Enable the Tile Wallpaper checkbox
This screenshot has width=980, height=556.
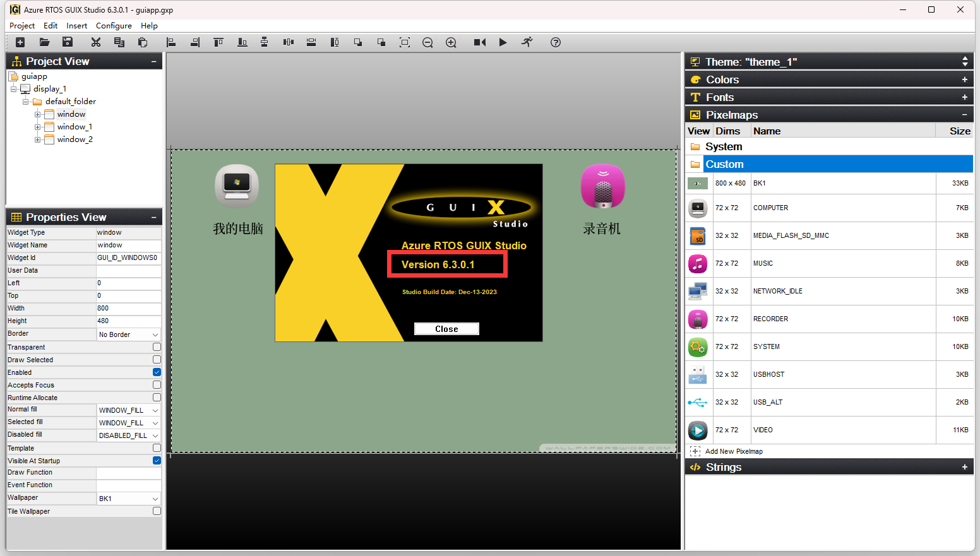click(157, 511)
